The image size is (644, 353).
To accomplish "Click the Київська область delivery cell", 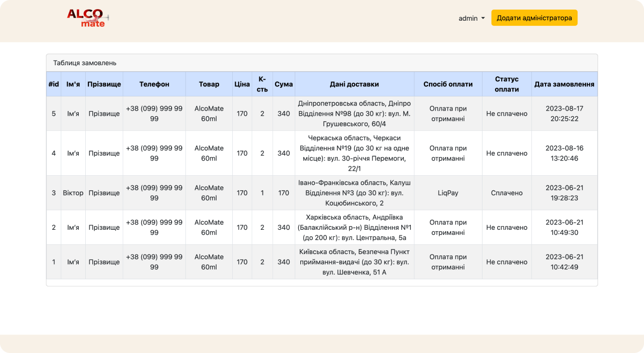I will point(354,262).
